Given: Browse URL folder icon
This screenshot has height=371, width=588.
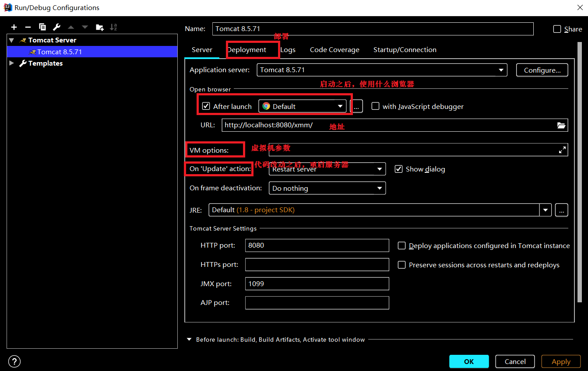Looking at the screenshot, I should click(x=561, y=125).
